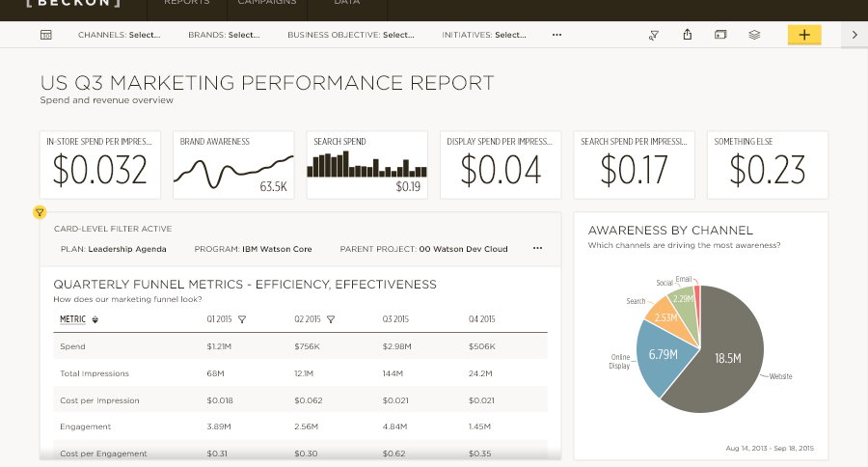
Task: Open the calendar date picker icon
Action: tap(46, 35)
